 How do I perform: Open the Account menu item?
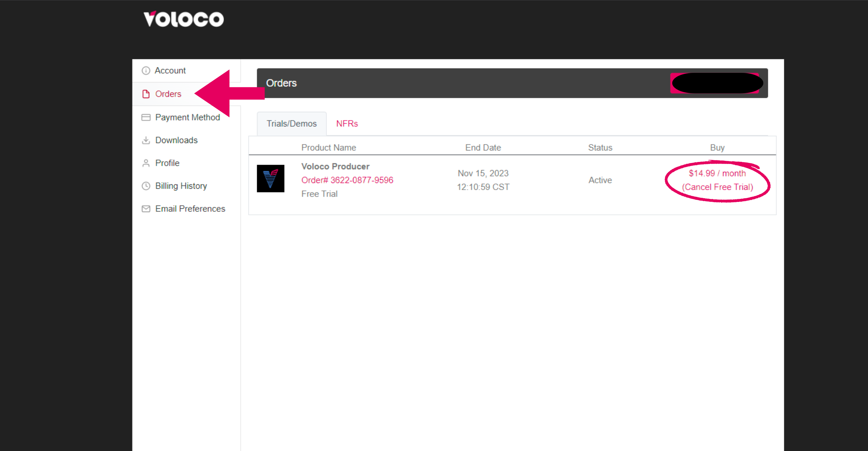click(x=170, y=70)
